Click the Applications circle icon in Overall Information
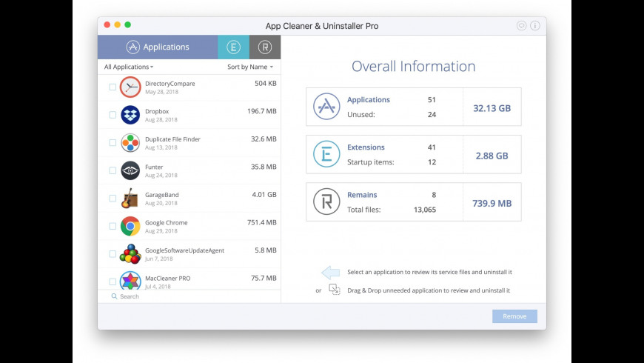The image size is (644, 363). click(326, 107)
